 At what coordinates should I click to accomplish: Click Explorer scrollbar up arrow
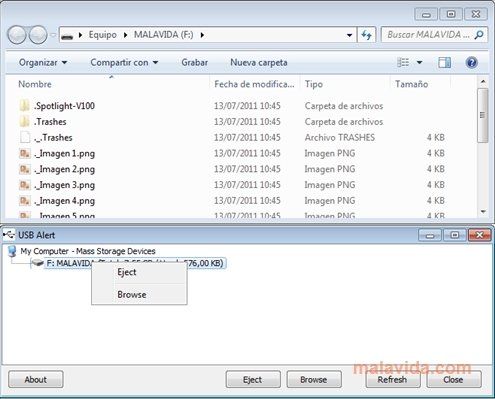click(x=483, y=81)
